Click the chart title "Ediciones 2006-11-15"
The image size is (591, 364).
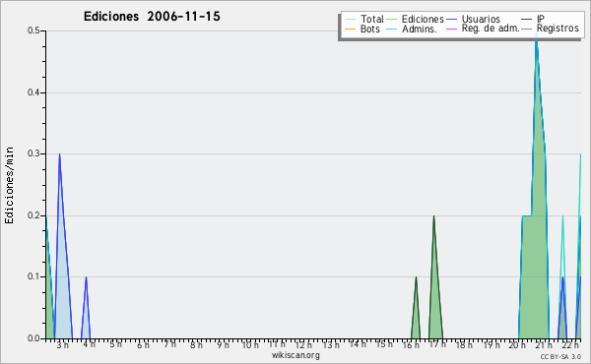152,17
